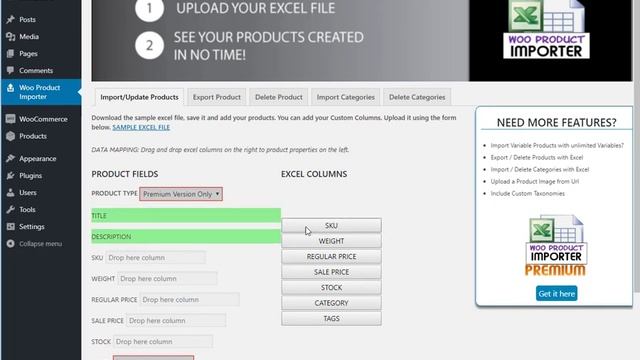The image size is (640, 360).
Task: Click the Media icon in sidebar
Action: point(11,37)
